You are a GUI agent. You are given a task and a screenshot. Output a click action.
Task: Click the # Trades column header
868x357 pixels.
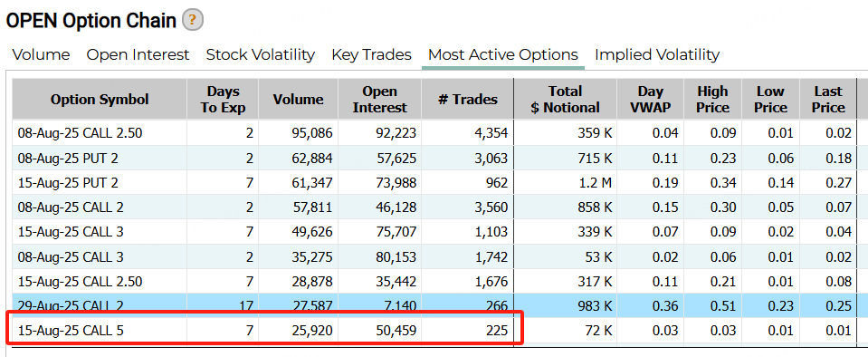[467, 100]
